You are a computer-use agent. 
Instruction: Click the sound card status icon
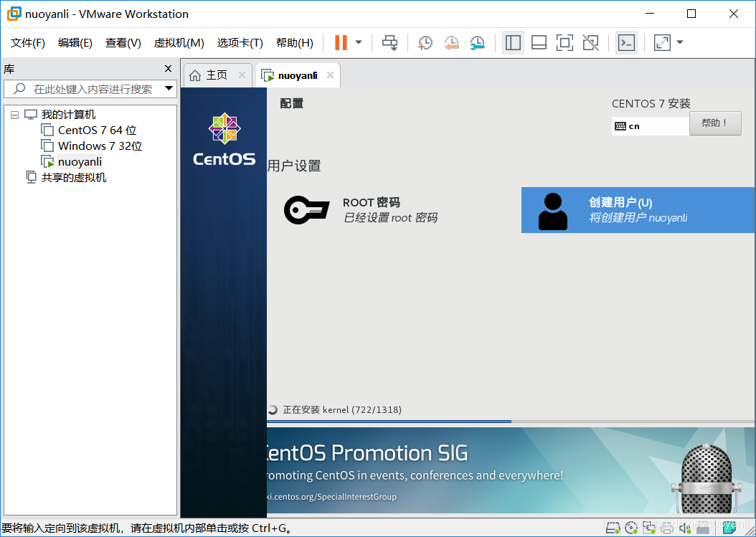(x=685, y=528)
